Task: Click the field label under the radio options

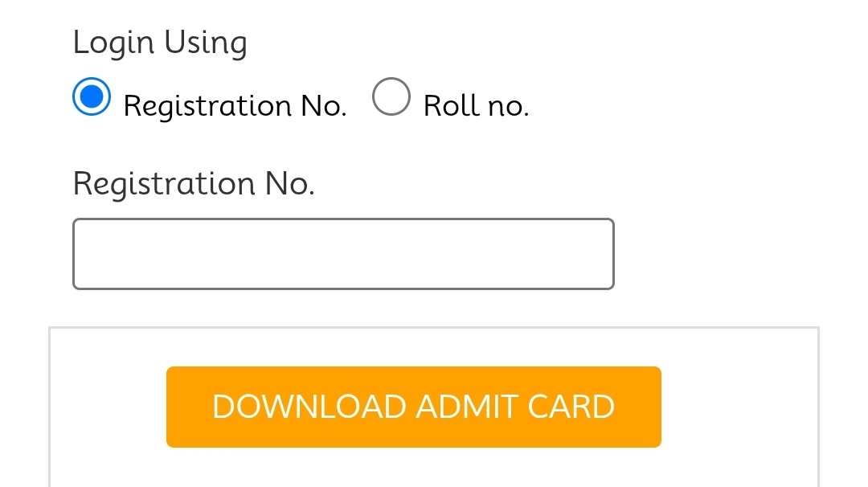Action: pyautogui.click(x=194, y=184)
